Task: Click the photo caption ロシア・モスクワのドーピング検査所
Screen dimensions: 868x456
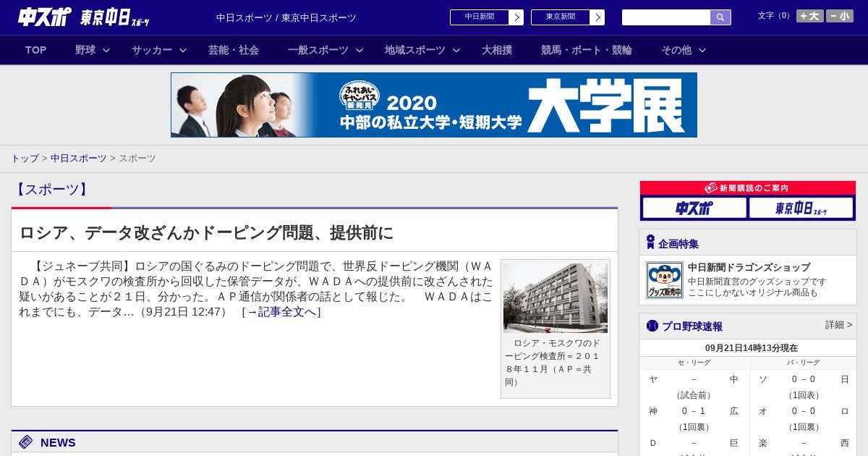Action: click(553, 362)
